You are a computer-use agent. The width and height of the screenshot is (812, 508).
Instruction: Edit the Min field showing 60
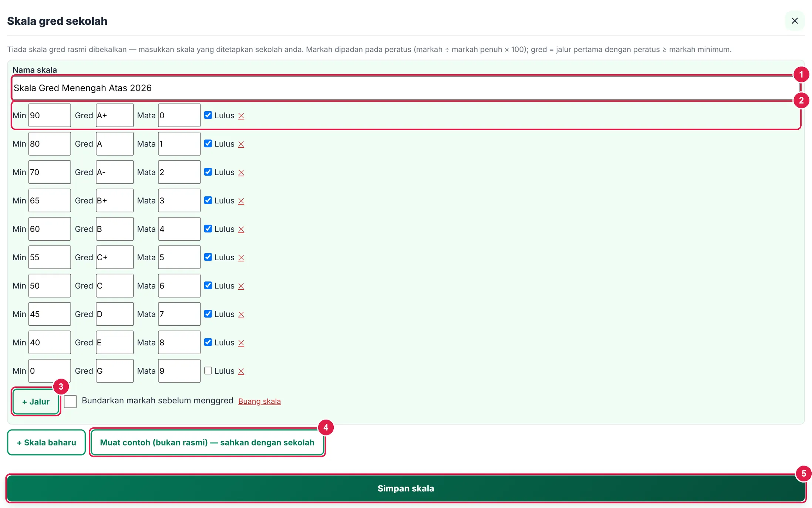pyautogui.click(x=50, y=229)
